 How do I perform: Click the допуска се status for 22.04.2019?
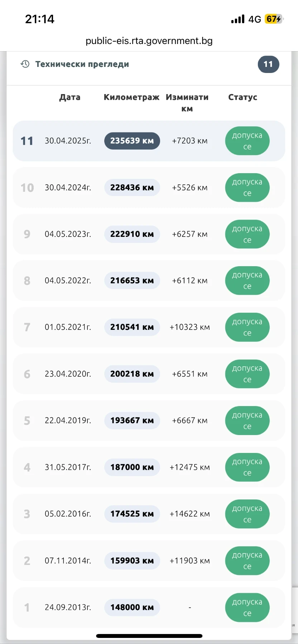pyautogui.click(x=247, y=421)
